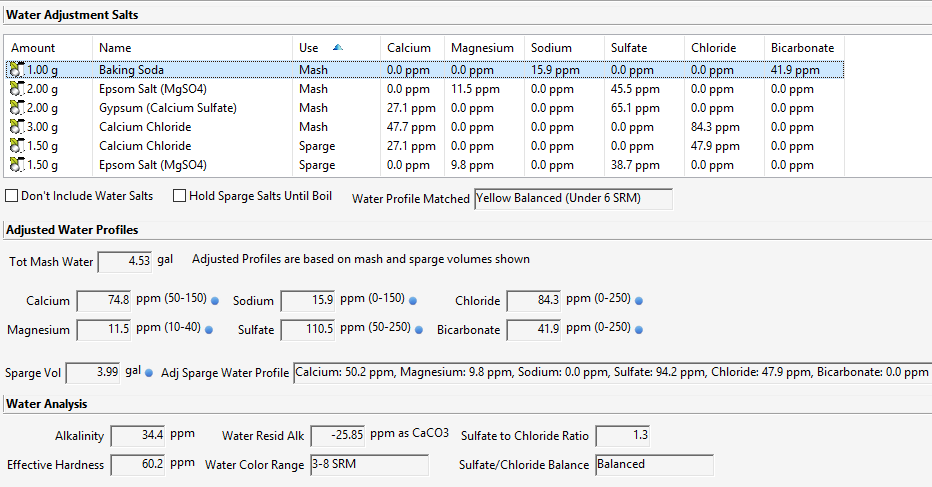Click the Chloride column header
This screenshot has height=487, width=932.
pos(725,48)
